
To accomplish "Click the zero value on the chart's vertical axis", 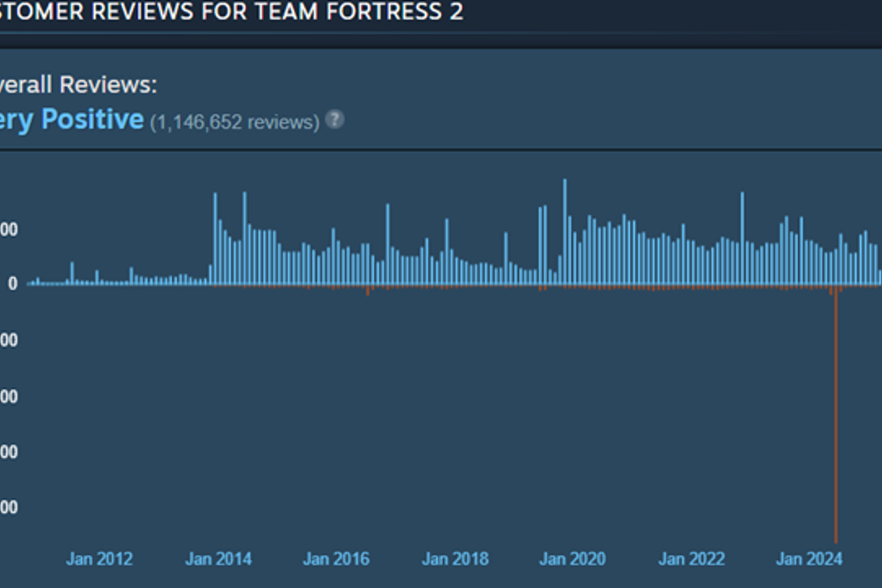I will (13, 284).
